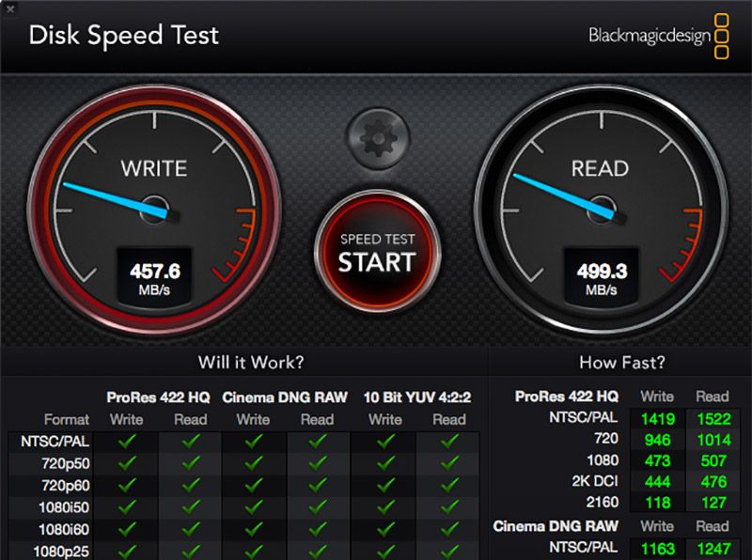Open settings with the gear icon
Image resolution: width=752 pixels, height=560 pixels.
pyautogui.click(x=376, y=139)
